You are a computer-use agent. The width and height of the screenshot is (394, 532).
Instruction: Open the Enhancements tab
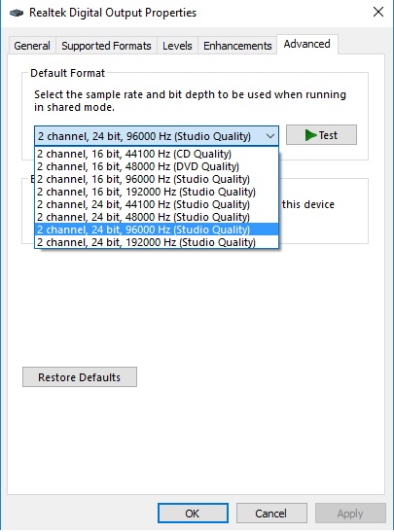[237, 46]
